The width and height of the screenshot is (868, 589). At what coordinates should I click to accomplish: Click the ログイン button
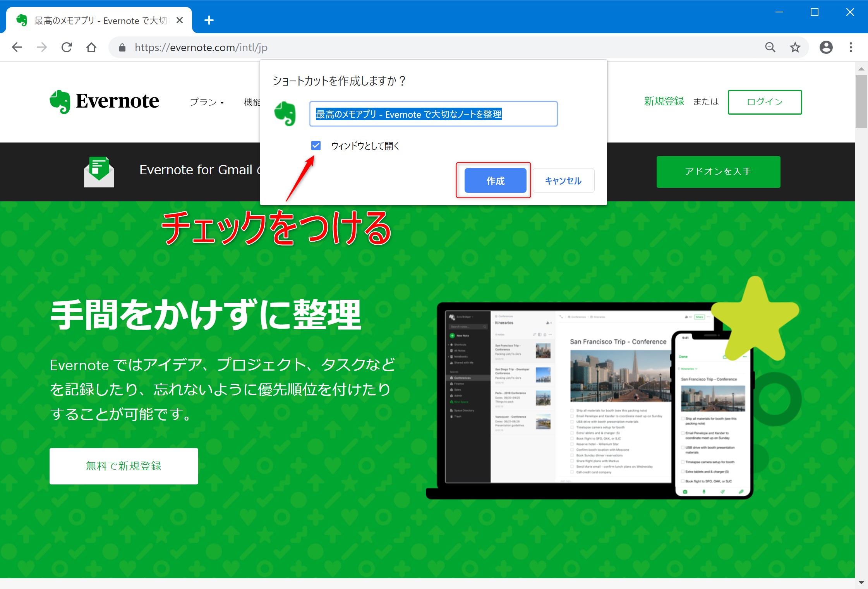[765, 102]
